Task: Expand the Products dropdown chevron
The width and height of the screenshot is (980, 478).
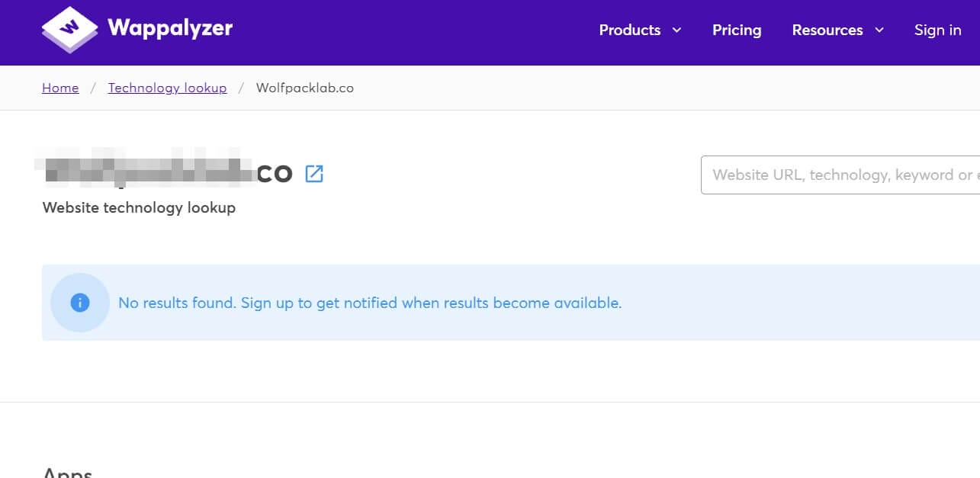Action: coord(676,30)
